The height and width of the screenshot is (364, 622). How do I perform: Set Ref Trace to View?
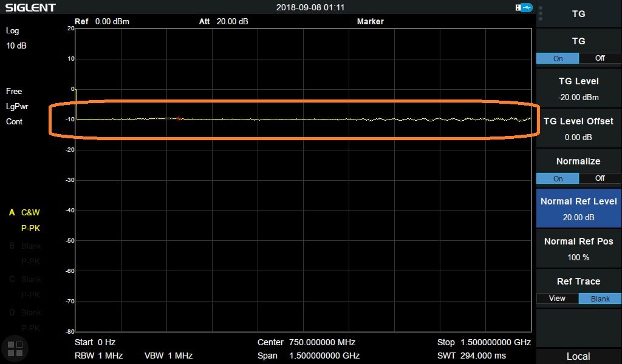pos(557,298)
